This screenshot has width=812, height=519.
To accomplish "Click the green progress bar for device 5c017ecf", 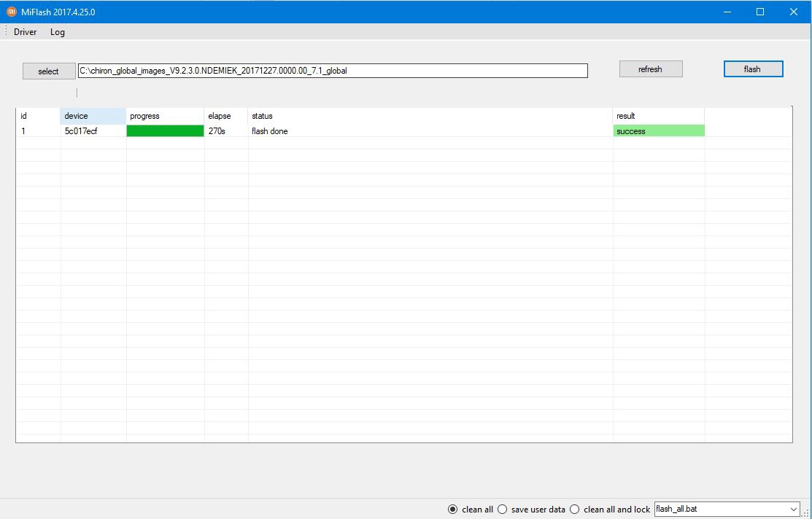I will click(x=165, y=131).
